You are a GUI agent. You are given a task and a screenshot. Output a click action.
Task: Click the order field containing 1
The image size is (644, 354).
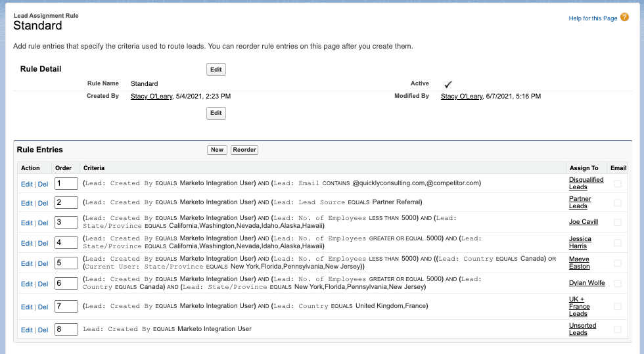pos(66,184)
